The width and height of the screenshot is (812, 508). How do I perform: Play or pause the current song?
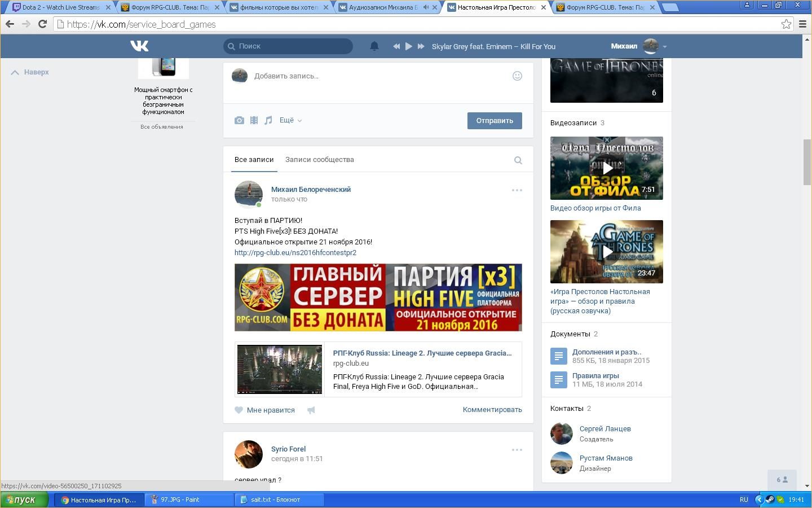pos(409,46)
